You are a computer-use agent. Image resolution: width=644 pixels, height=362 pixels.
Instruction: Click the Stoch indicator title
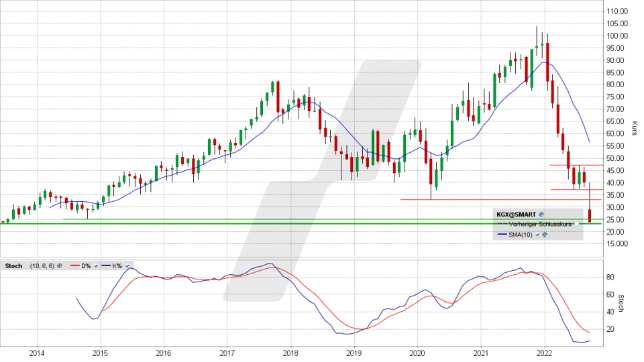point(13,266)
